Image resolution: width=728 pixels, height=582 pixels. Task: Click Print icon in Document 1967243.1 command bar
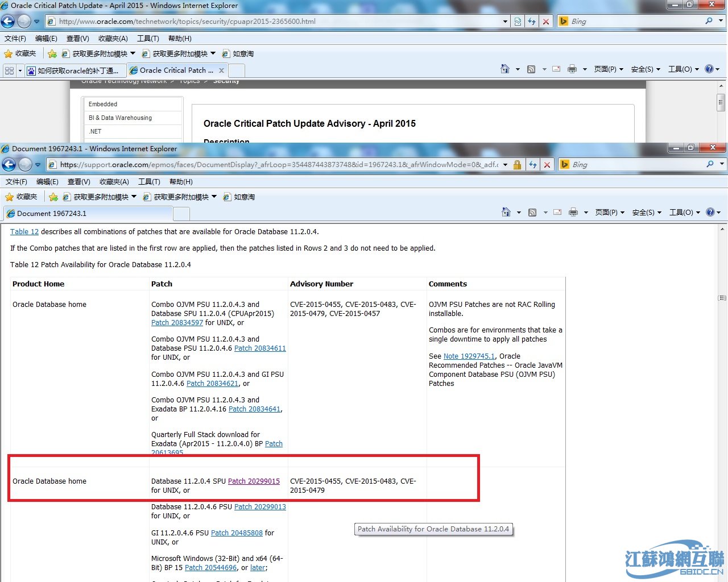(x=573, y=212)
